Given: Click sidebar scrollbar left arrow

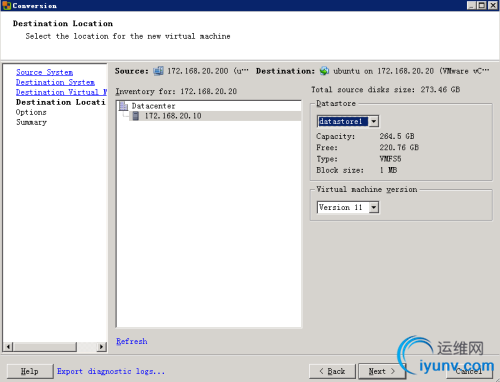Looking at the screenshot, I should pos(8,347).
